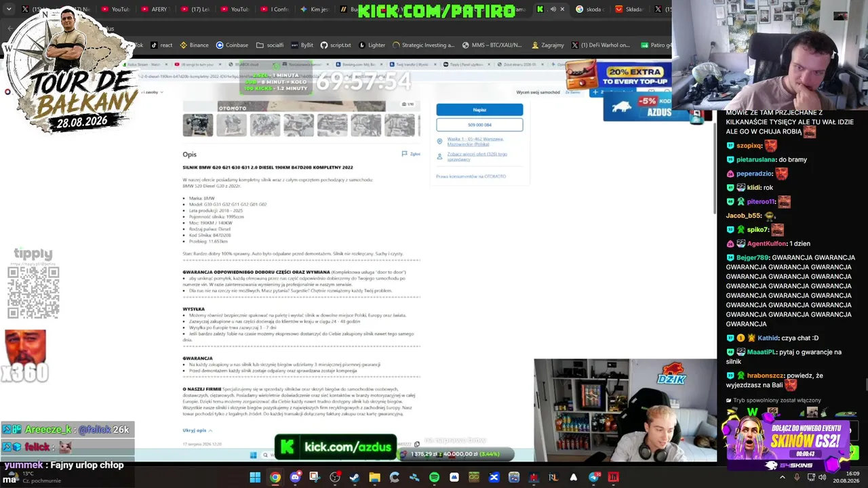The width and height of the screenshot is (868, 488).
Task: Open Google Chrome from the taskbar
Action: (275, 477)
